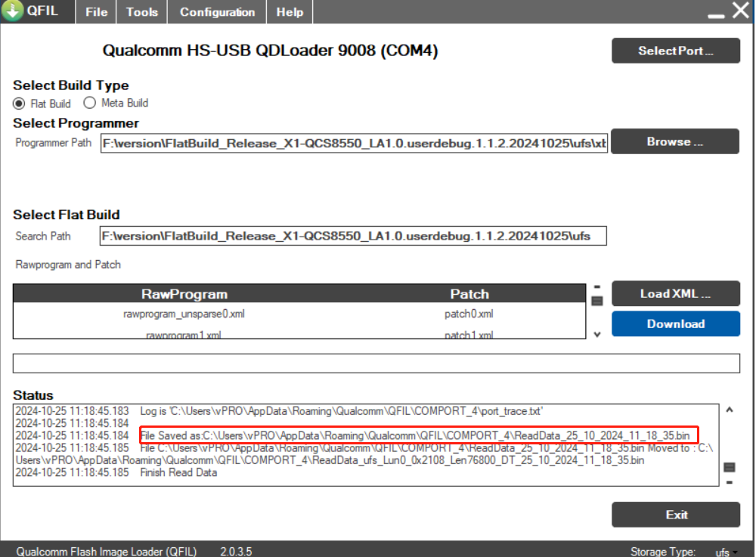Close the QFIL window

[x=741, y=10]
